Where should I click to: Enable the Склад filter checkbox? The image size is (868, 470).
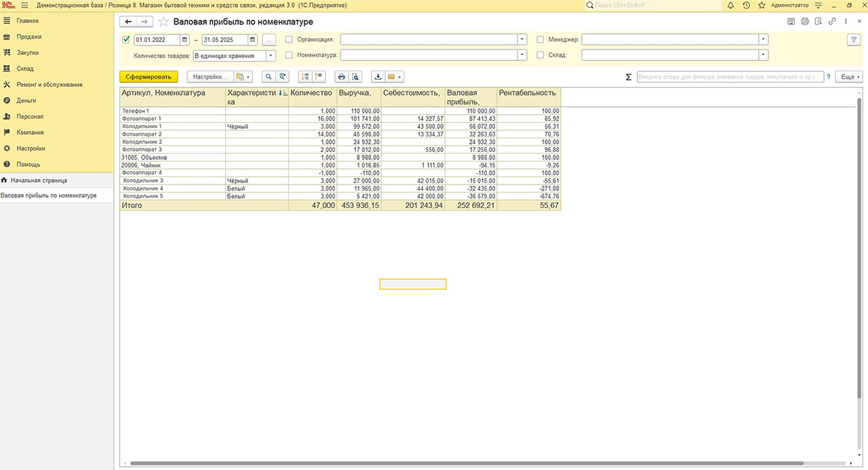coord(540,55)
